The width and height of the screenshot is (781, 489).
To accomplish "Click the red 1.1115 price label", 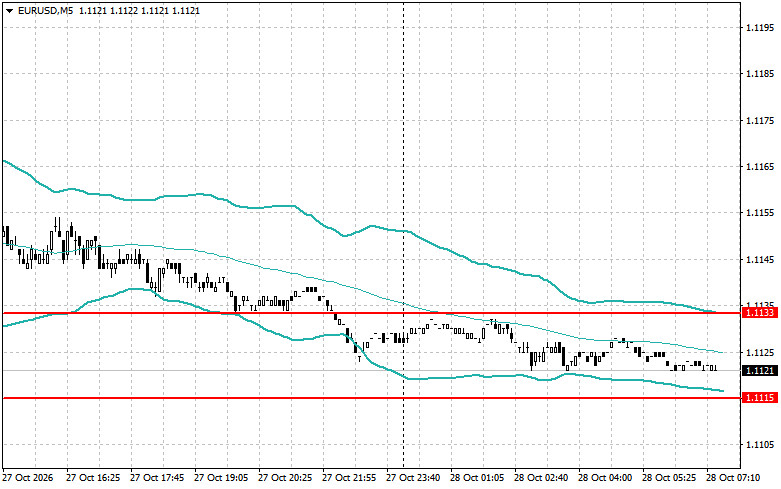I will (x=760, y=397).
